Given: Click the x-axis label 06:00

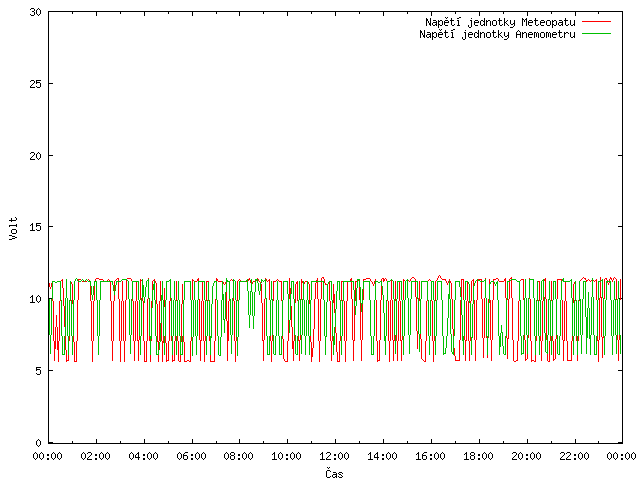Looking at the screenshot, I should tap(191, 456).
